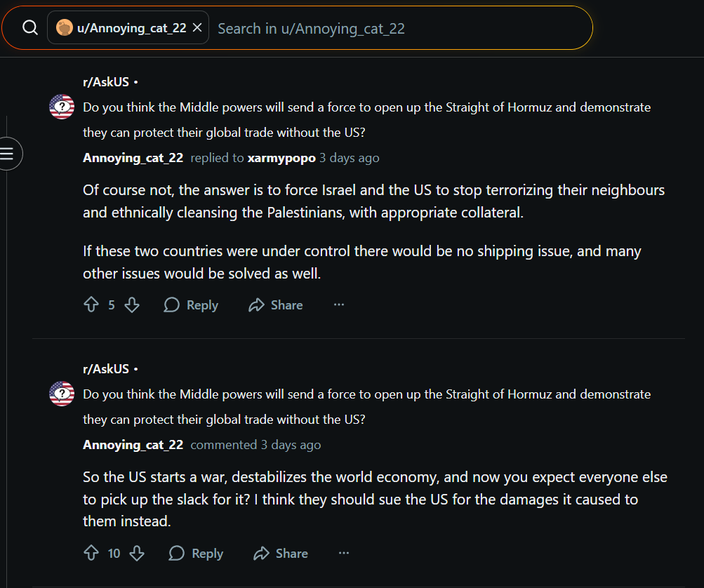Focus the Search in u/Annoying_cat_22 field
The height and width of the screenshot is (588, 704).
399,28
